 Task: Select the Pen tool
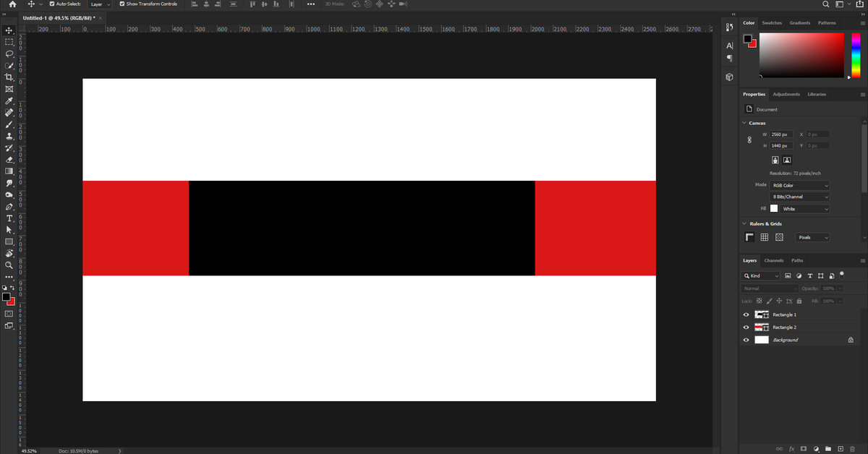tap(9, 207)
